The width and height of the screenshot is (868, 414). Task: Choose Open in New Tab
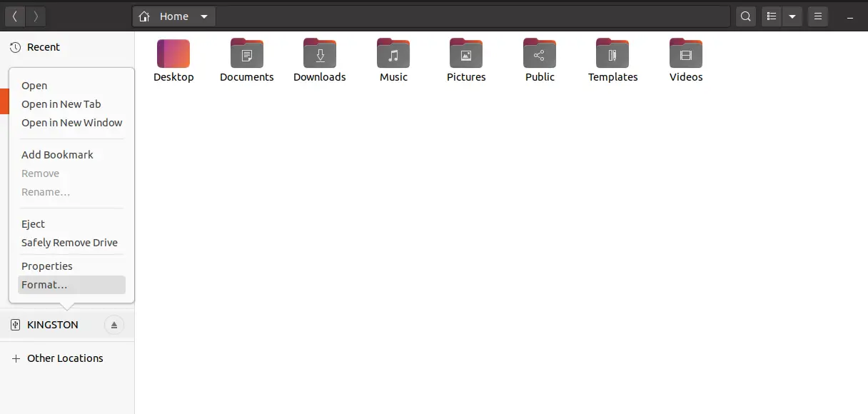(61, 103)
